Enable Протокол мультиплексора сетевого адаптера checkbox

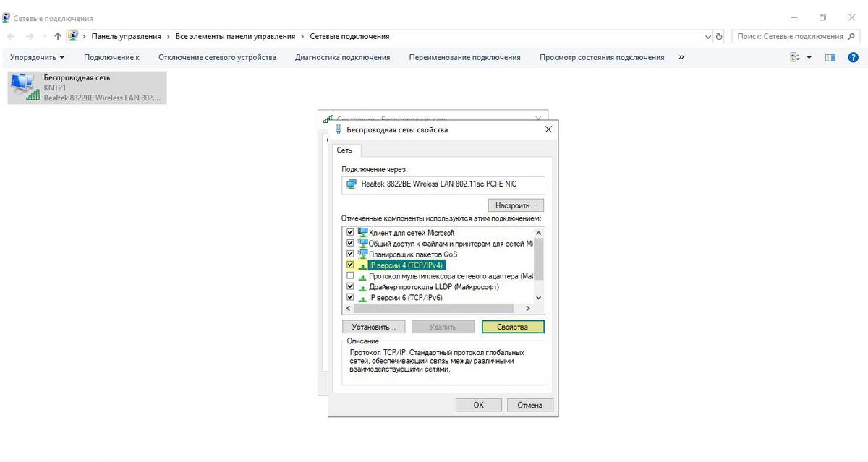[351, 276]
